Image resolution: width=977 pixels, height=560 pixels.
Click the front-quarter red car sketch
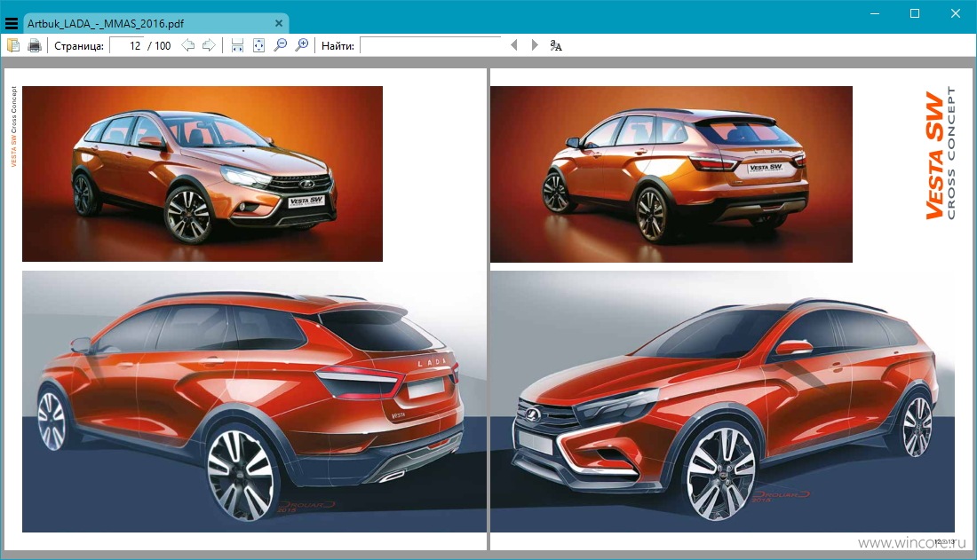tap(722, 401)
